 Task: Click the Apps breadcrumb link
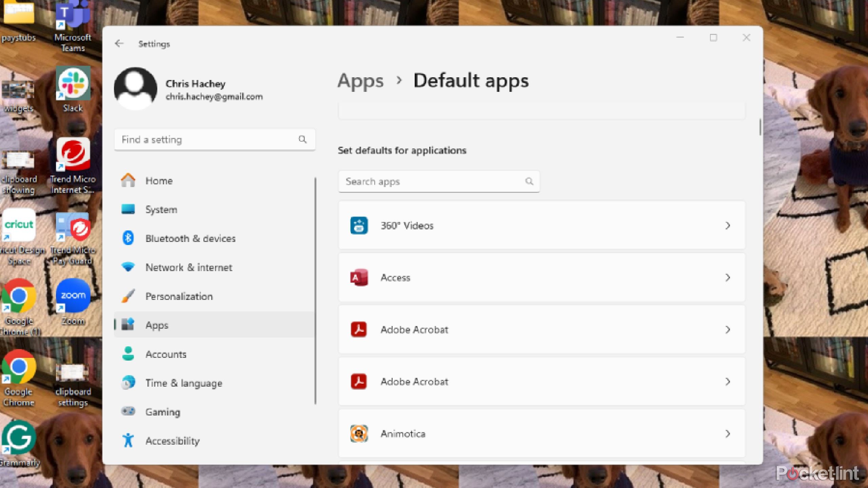click(360, 81)
